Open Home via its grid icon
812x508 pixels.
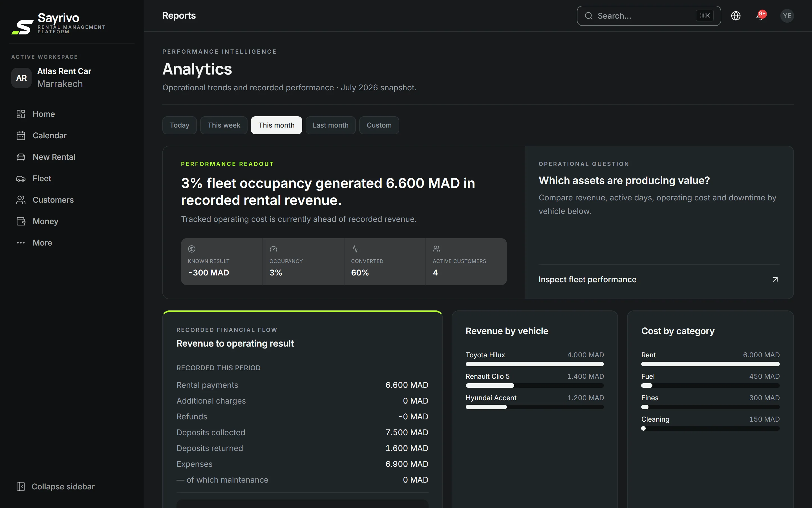pos(21,114)
